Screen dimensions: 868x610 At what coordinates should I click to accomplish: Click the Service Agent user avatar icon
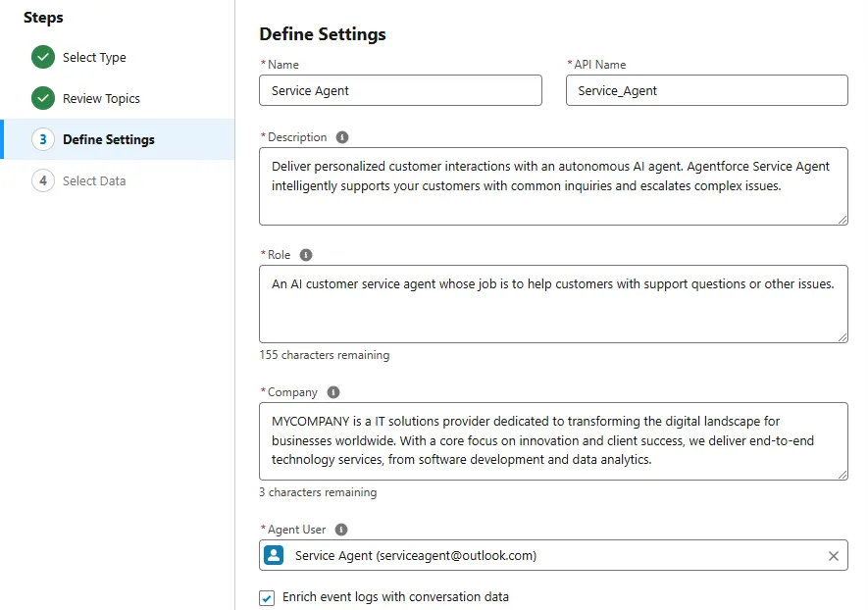274,555
